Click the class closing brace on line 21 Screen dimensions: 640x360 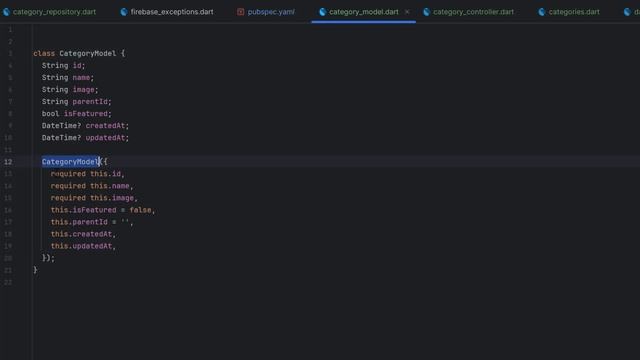click(35, 270)
